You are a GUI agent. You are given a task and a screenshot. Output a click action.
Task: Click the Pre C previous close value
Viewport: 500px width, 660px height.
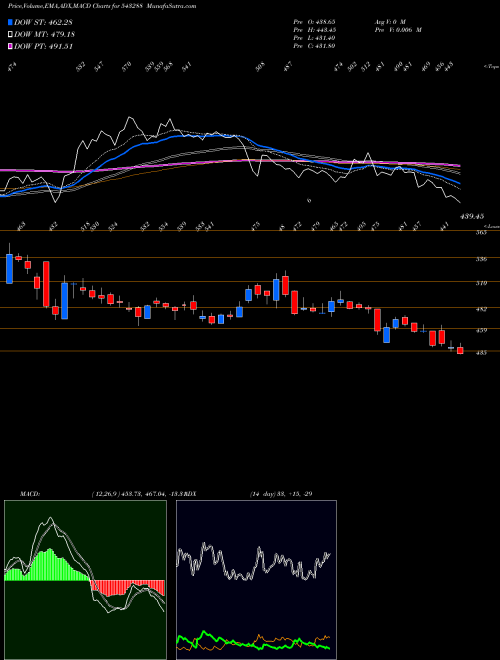point(314,46)
